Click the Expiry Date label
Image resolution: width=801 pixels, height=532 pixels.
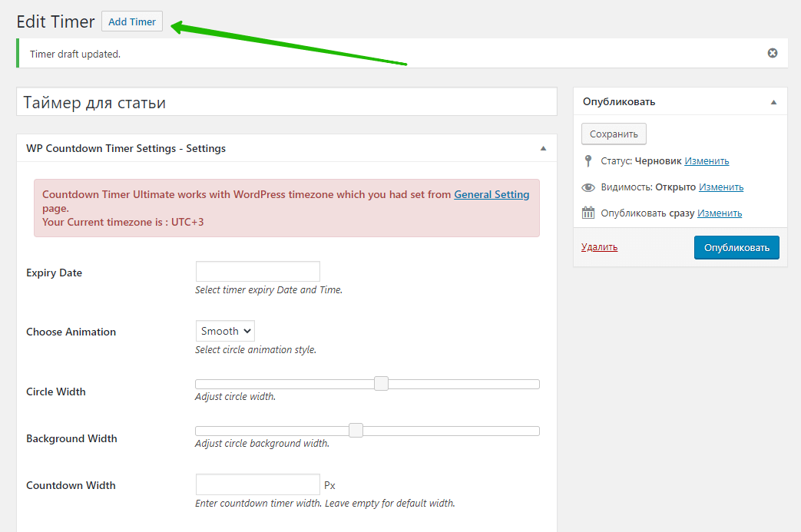pyautogui.click(x=55, y=273)
